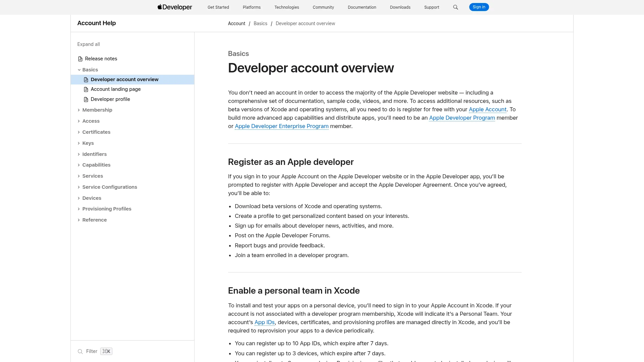Open the Community menu item
The image size is (644, 362).
coord(323,7)
